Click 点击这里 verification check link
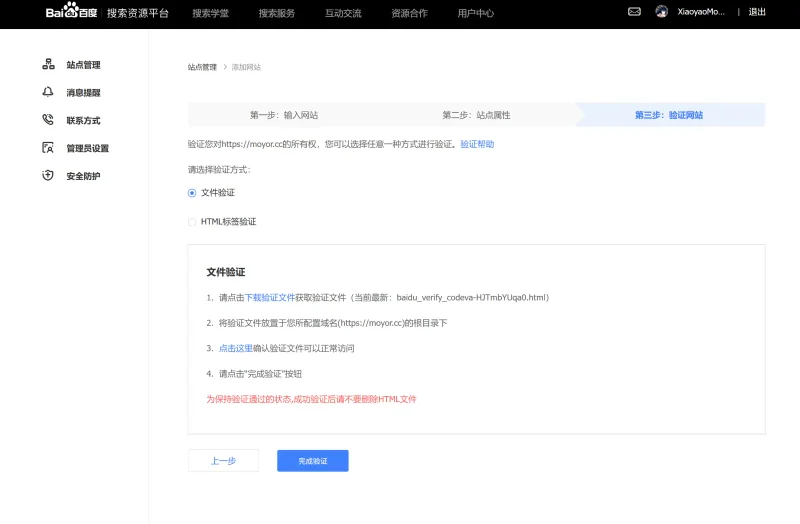The width and height of the screenshot is (800, 524). pyautogui.click(x=236, y=348)
